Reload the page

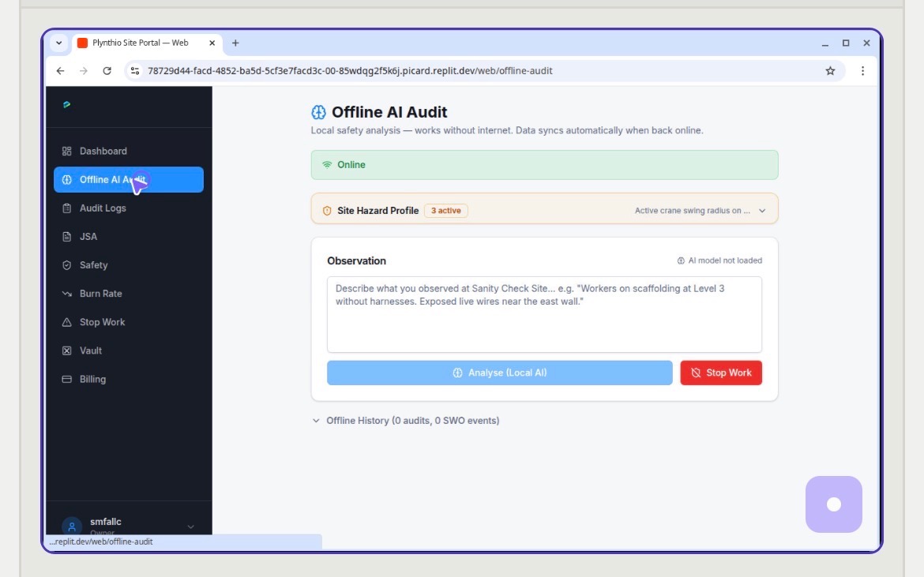107,71
